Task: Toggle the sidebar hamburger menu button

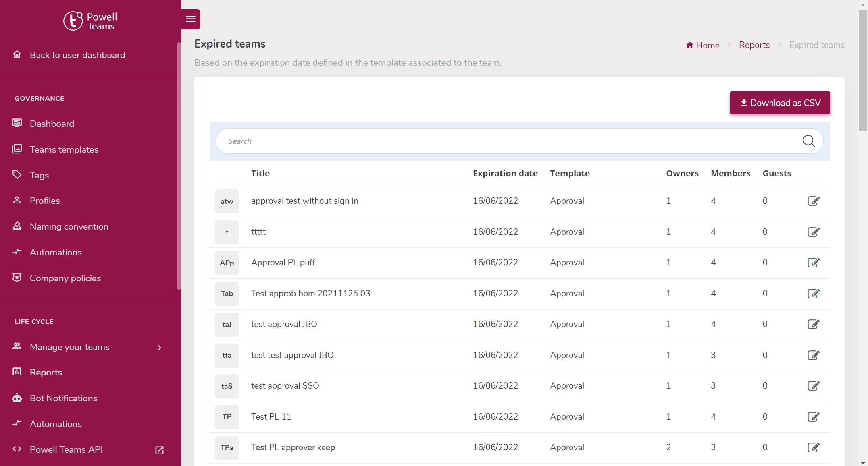Action: (190, 19)
